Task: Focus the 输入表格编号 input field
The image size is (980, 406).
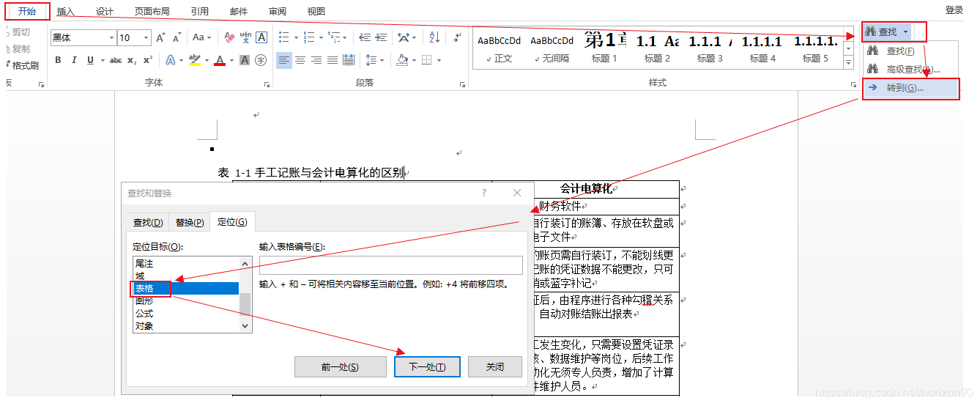Action: pos(391,265)
